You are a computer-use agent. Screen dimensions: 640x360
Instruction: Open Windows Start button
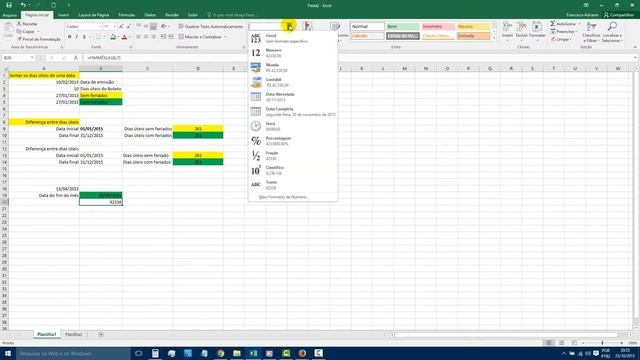coord(8,353)
